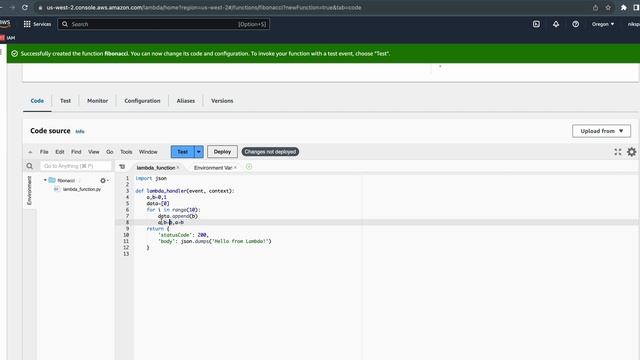Open the Upload from dropdown
Screen dimensions: 640x360
click(x=601, y=131)
